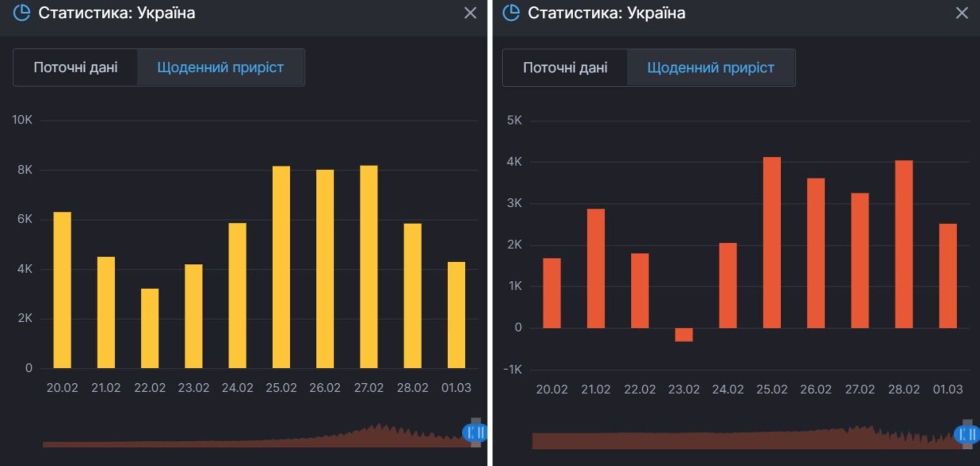The height and width of the screenshot is (466, 980).
Task: Click the negative red bar at 23.02
Action: (684, 335)
